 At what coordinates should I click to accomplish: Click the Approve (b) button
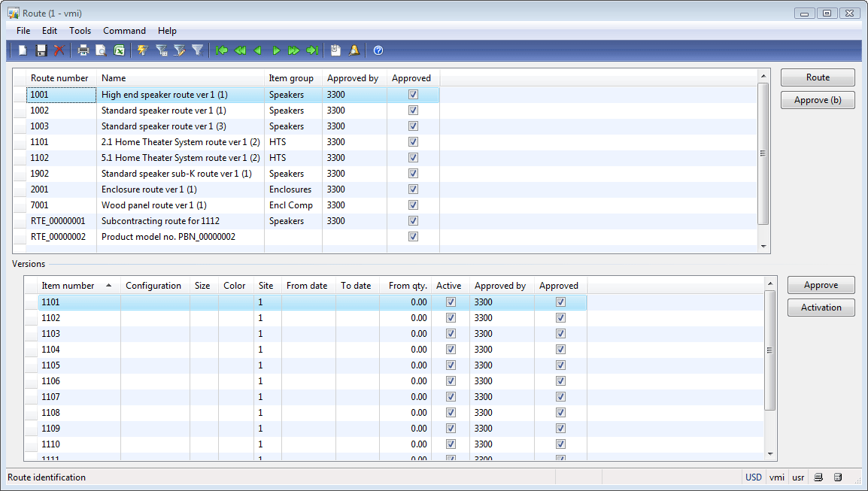click(x=818, y=100)
